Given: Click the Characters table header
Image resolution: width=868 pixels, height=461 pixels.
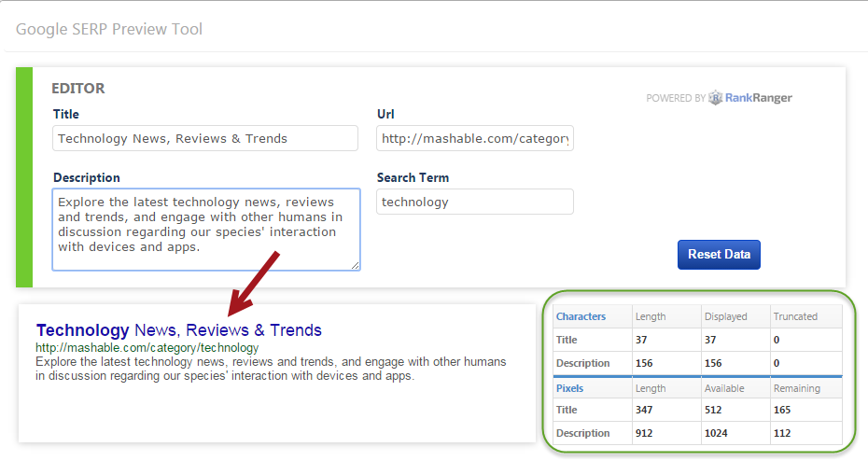Looking at the screenshot, I should click(x=581, y=316).
